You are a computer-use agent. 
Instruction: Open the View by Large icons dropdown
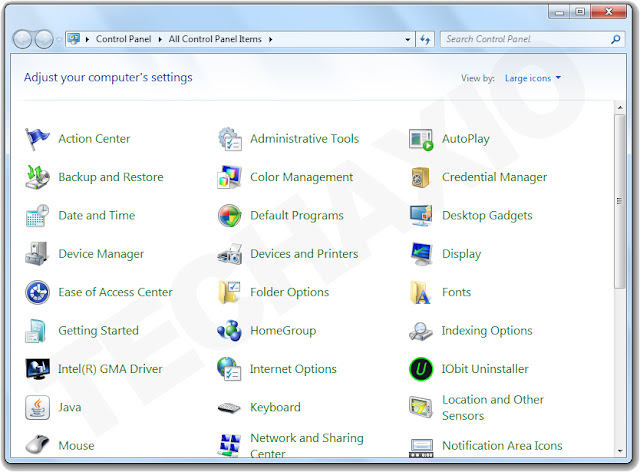[533, 78]
